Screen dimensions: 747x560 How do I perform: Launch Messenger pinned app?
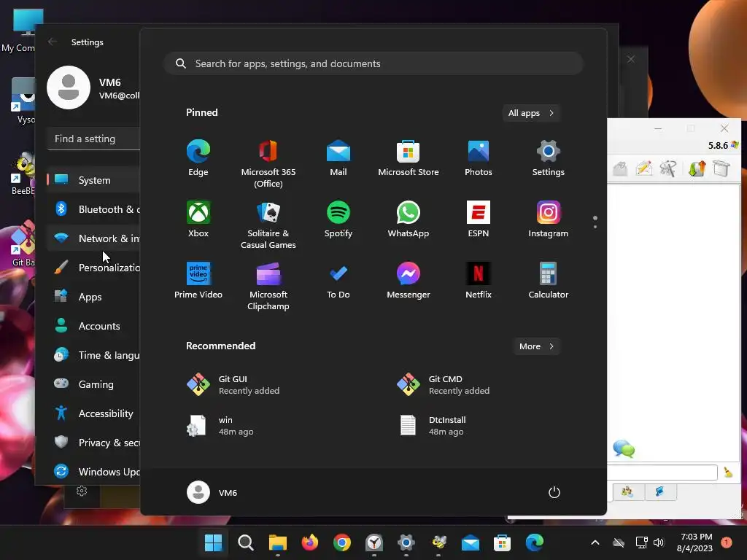click(409, 281)
